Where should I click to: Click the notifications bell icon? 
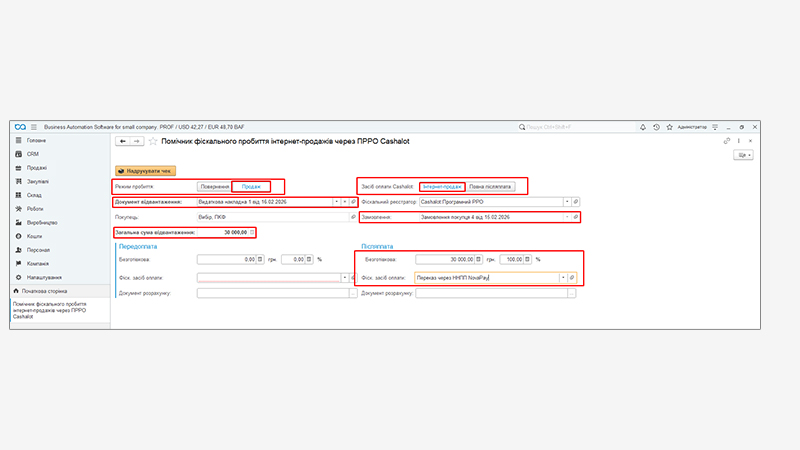[x=642, y=127]
